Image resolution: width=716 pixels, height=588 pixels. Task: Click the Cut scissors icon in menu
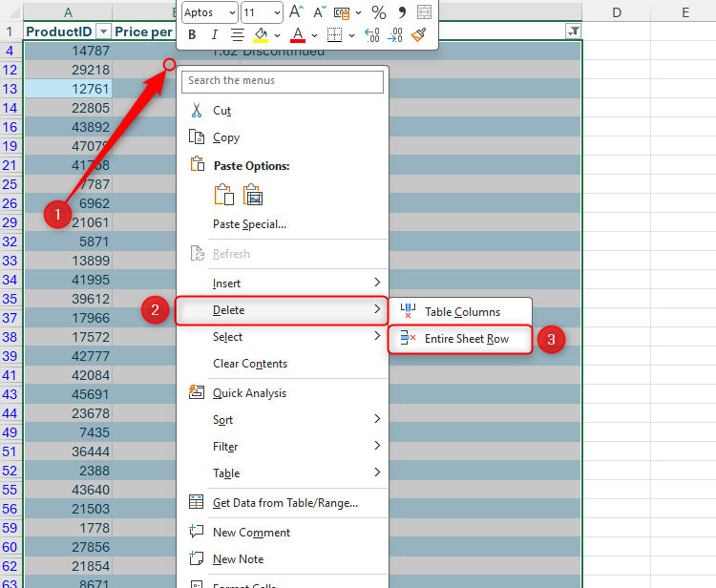click(198, 111)
